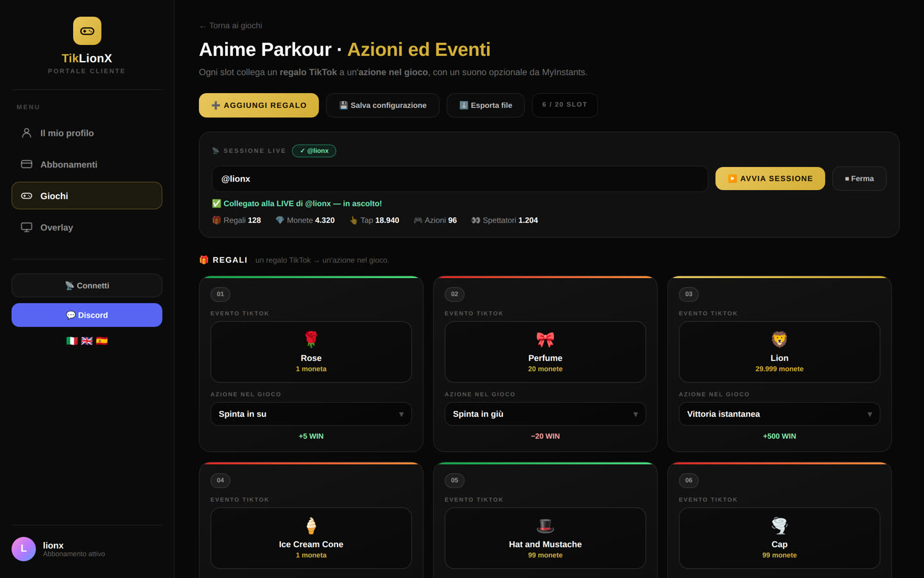
Task: Stop the session with Ferma button
Action: (x=859, y=179)
